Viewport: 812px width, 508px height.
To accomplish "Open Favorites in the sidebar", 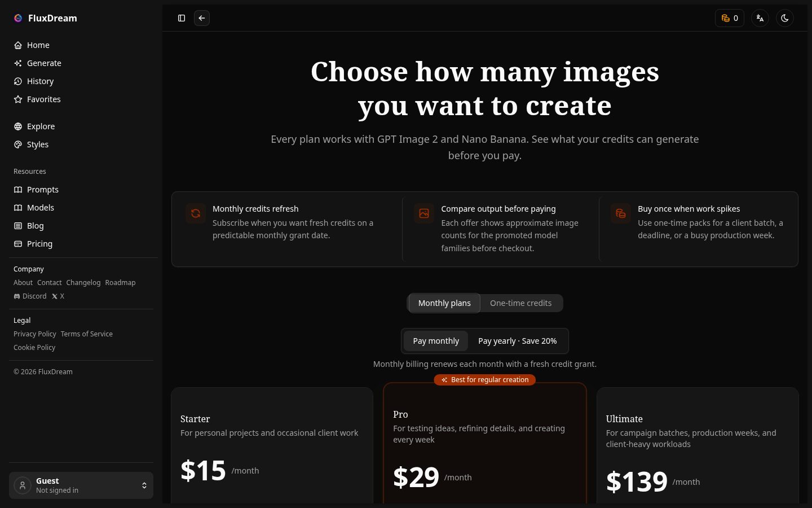I will click(81, 99).
